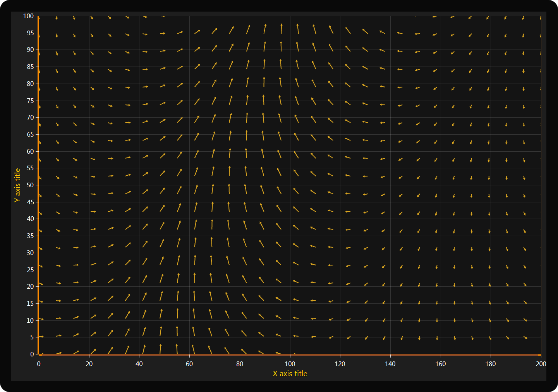Click the 15 Y axis tick label
Viewport: 558px width, 392px height.
pyautogui.click(x=30, y=303)
